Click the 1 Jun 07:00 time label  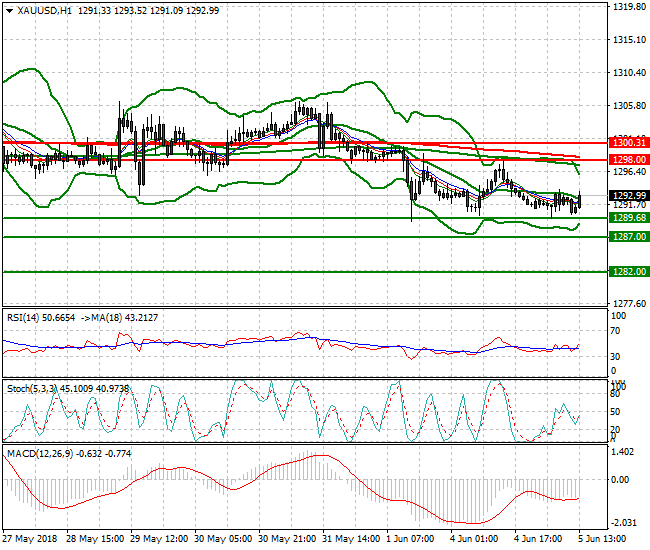pos(412,538)
